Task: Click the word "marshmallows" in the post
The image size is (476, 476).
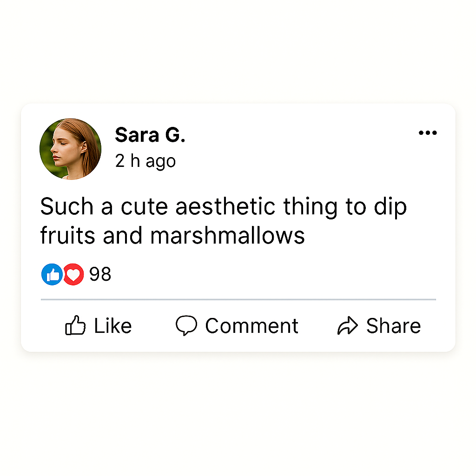Action: [227, 236]
